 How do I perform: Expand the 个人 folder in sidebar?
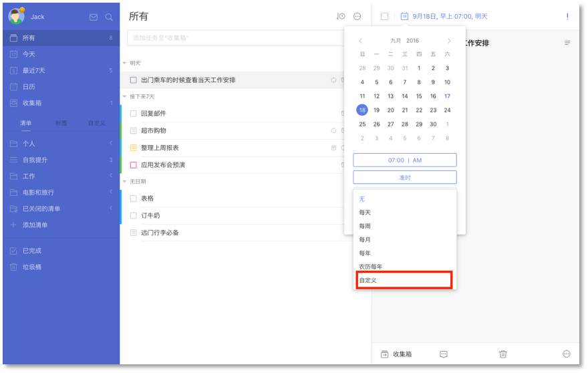pos(111,144)
